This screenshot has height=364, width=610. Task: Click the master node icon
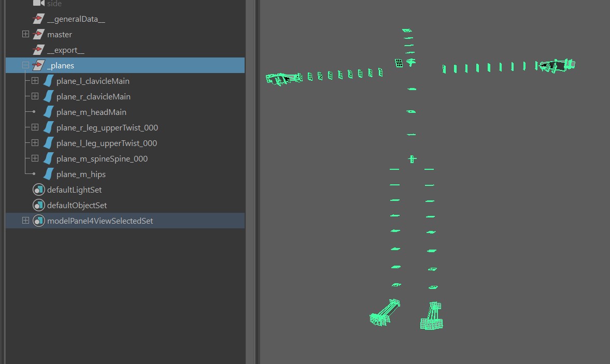[38, 35]
